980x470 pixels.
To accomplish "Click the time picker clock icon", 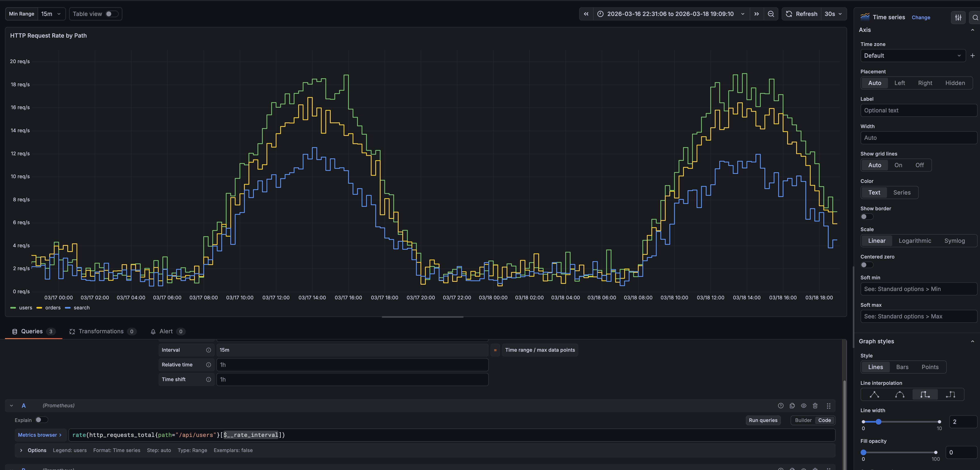I will (600, 14).
